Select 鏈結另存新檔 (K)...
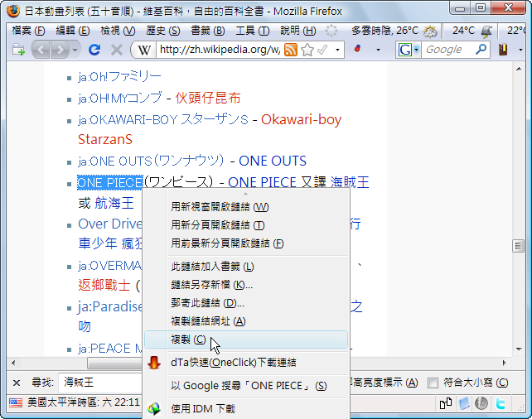The image size is (532, 419). (246, 285)
